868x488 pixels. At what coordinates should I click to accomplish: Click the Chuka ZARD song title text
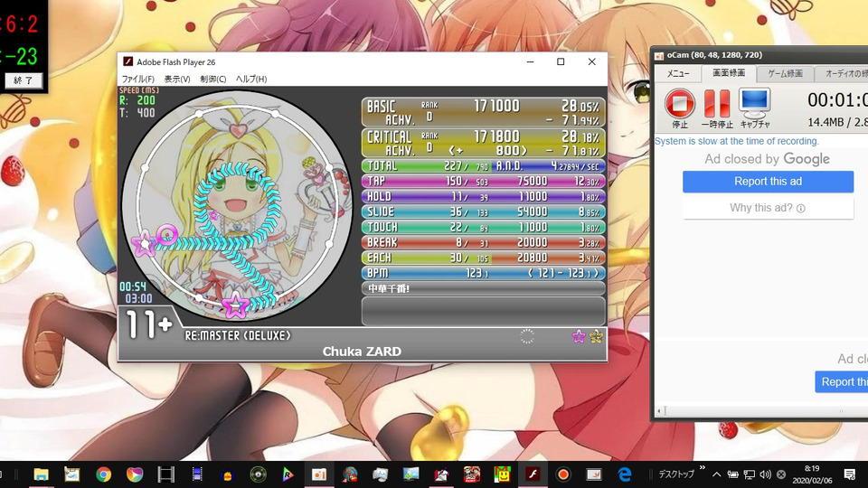pos(362,352)
